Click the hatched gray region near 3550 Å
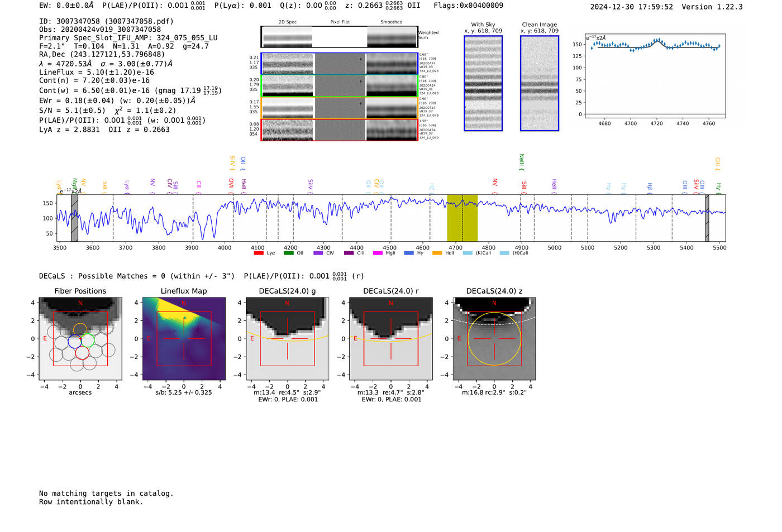 click(74, 218)
